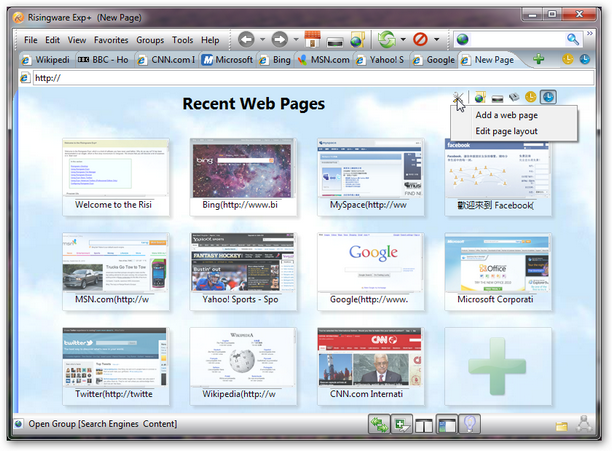
Task: Click the add page status bar icon
Action: pyautogui.click(x=402, y=424)
